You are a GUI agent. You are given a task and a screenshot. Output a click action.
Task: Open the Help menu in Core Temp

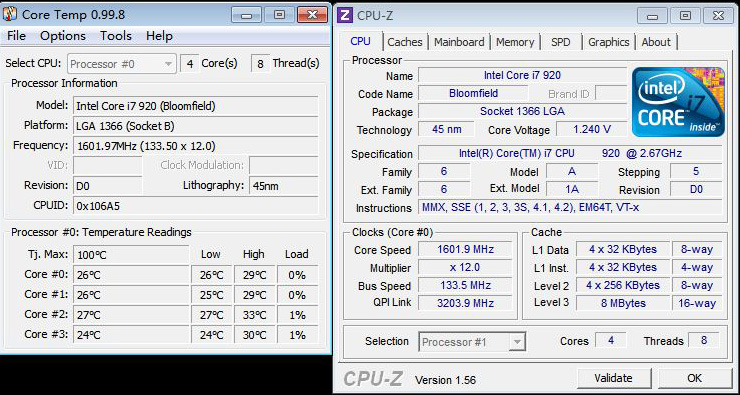[x=159, y=36]
